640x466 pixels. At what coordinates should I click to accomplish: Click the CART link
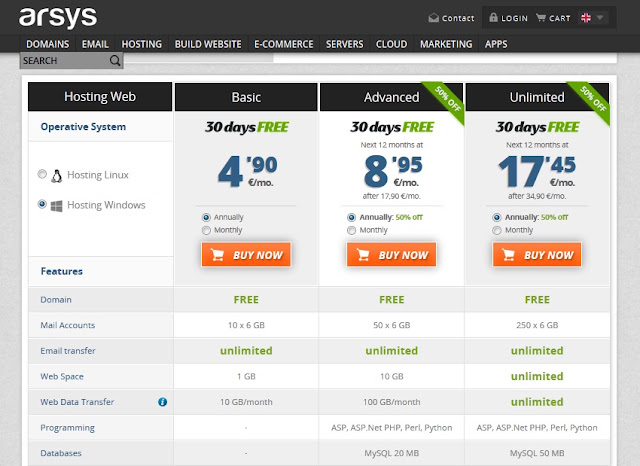coord(560,18)
